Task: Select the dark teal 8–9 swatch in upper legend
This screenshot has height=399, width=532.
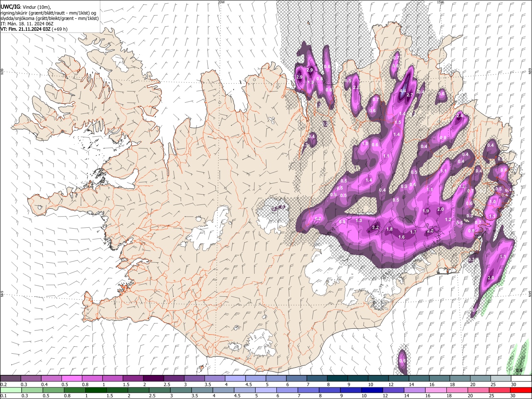Action: 337,378
